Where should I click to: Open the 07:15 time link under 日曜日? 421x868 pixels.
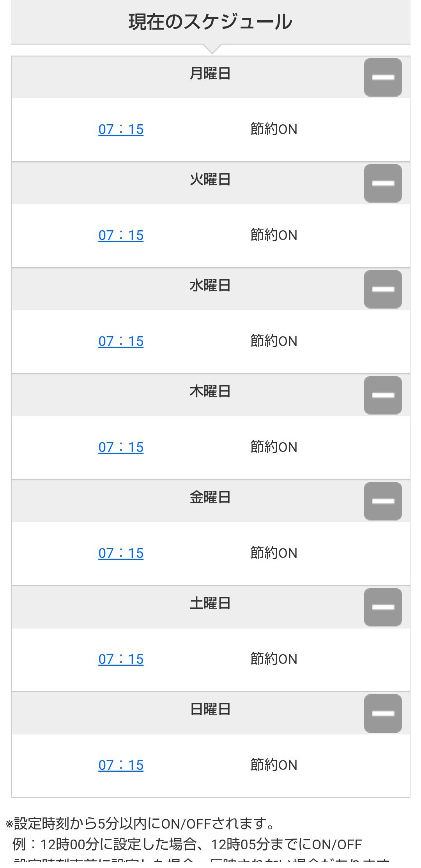(x=121, y=765)
